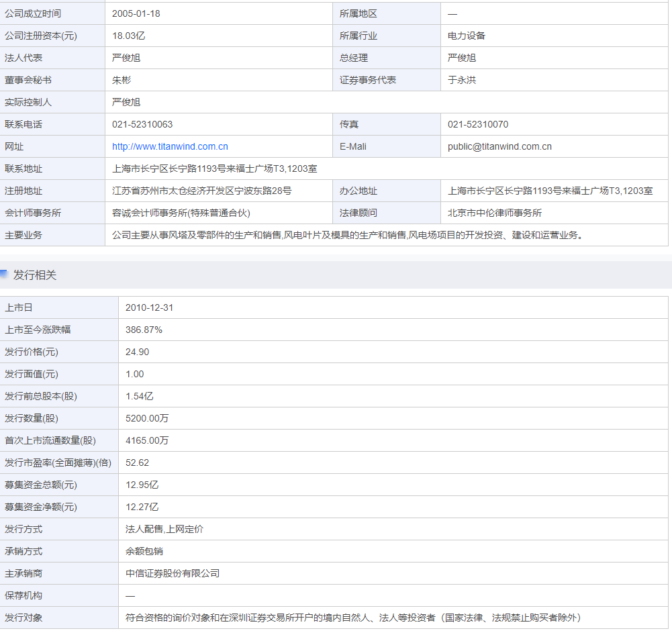Click the 办公地址 value on the right
Screen dimensions: 672x635
tap(550, 191)
